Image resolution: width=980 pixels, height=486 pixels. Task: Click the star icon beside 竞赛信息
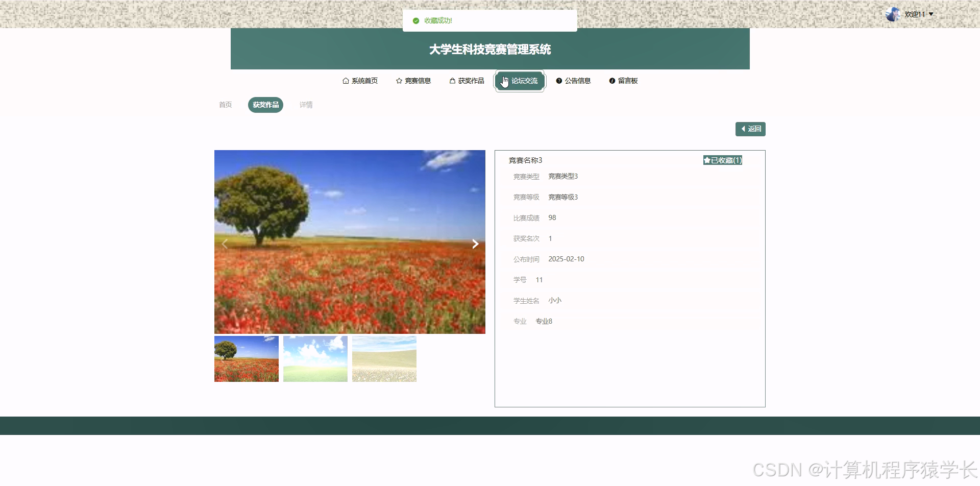tap(399, 81)
